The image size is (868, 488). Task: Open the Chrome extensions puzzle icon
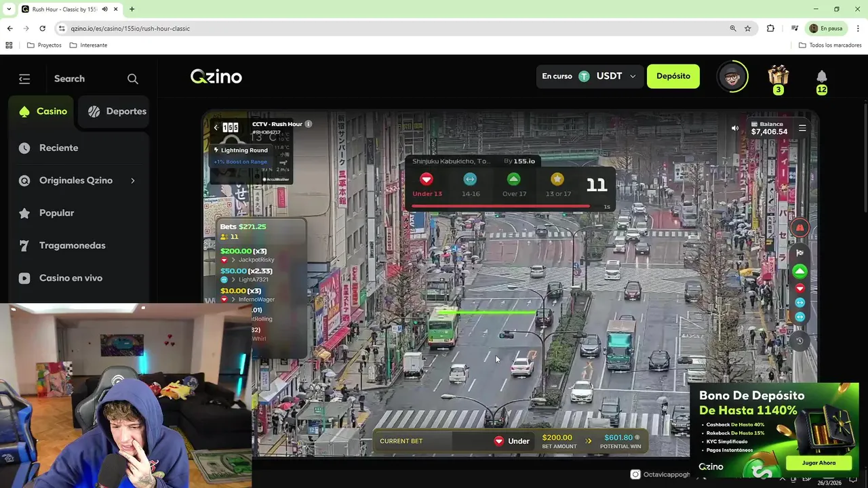coord(770,28)
